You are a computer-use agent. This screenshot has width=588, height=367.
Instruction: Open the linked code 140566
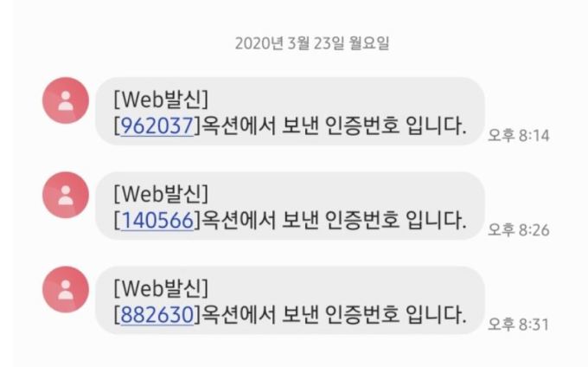coord(157,220)
